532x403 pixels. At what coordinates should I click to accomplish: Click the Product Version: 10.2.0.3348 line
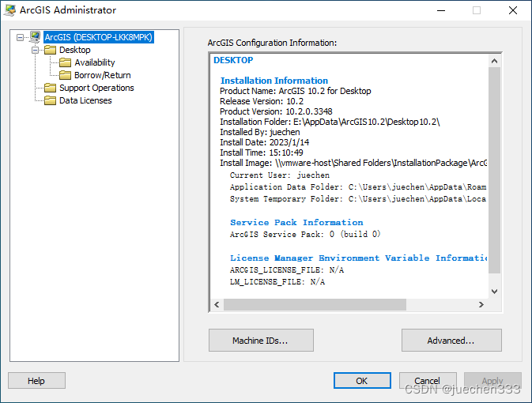276,111
